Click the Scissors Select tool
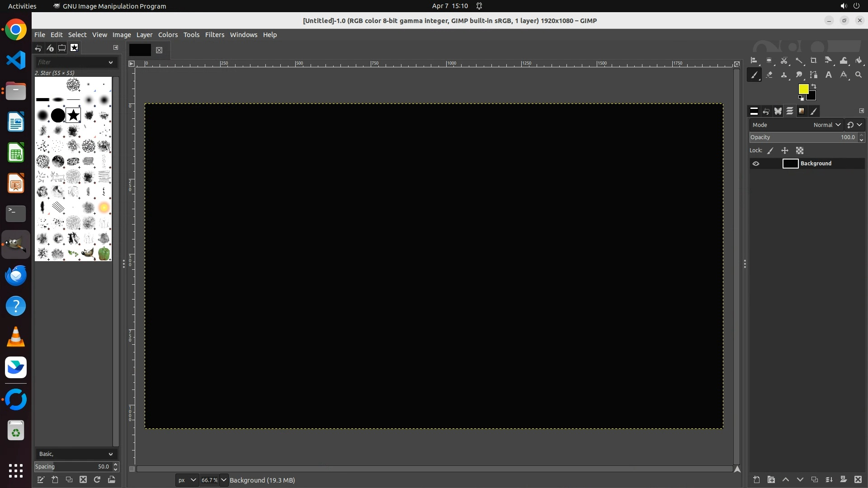The width and height of the screenshot is (868, 488). click(x=784, y=61)
